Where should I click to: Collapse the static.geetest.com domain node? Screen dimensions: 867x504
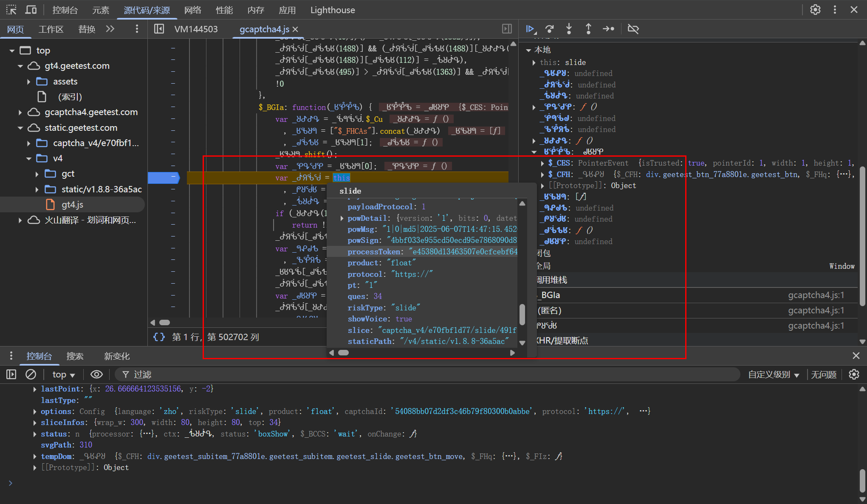(x=20, y=128)
